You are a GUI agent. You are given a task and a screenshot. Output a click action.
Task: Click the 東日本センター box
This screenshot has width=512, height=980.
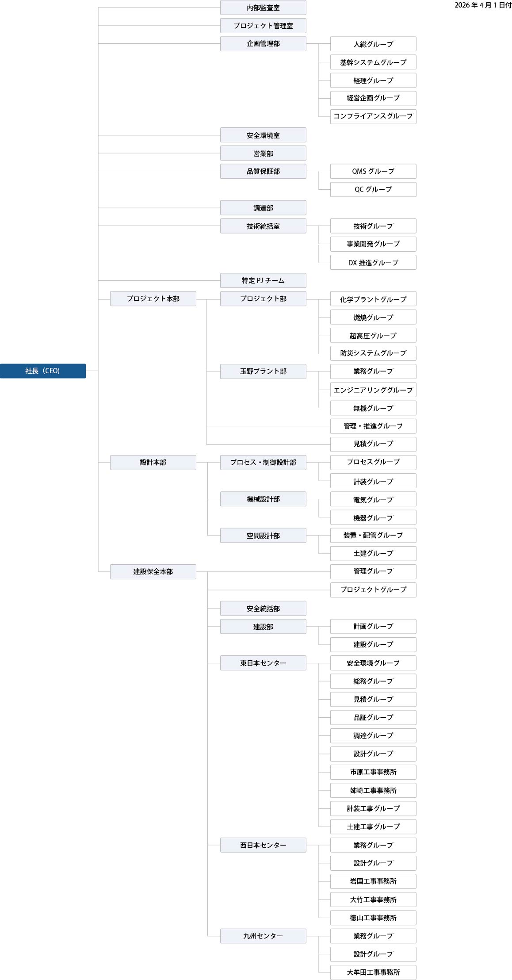tap(263, 663)
